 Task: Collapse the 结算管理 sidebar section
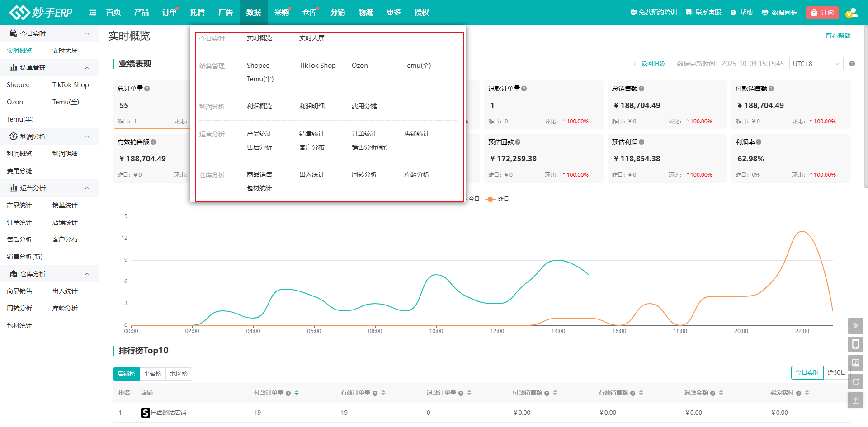tap(87, 68)
